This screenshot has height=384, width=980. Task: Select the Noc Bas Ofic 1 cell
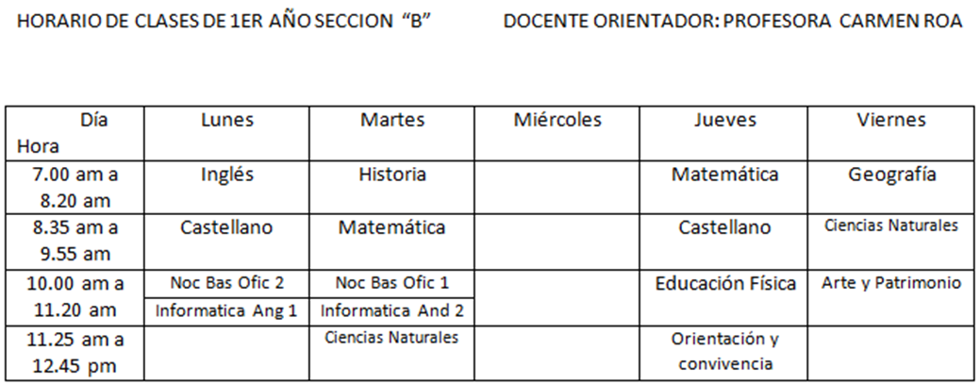point(391,284)
